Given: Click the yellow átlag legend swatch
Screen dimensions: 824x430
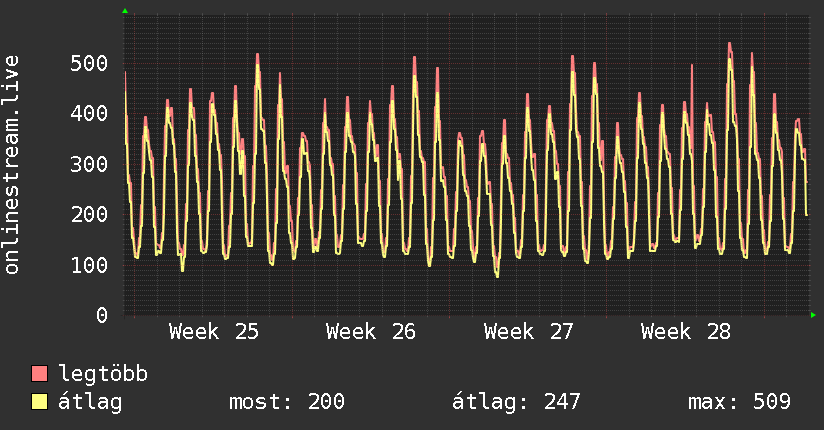Looking at the screenshot, I should (39, 401).
